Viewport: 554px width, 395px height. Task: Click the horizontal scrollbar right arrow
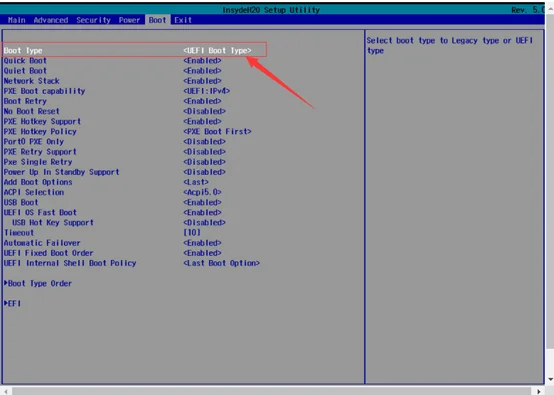(539, 391)
